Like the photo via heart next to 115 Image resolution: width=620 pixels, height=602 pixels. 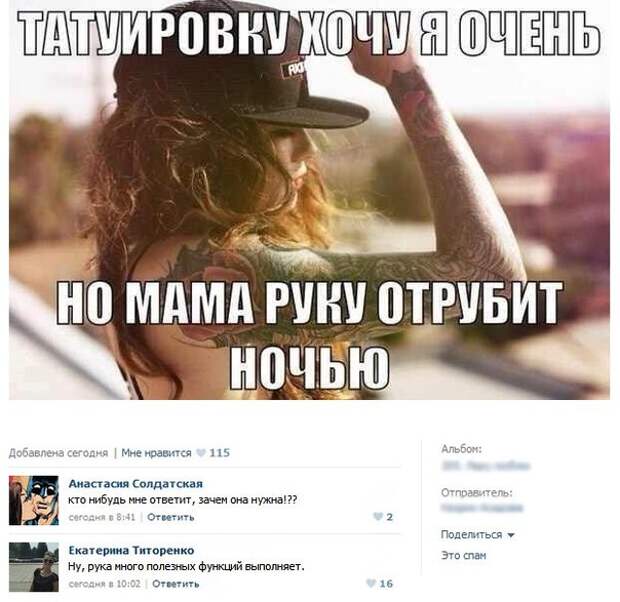200,452
